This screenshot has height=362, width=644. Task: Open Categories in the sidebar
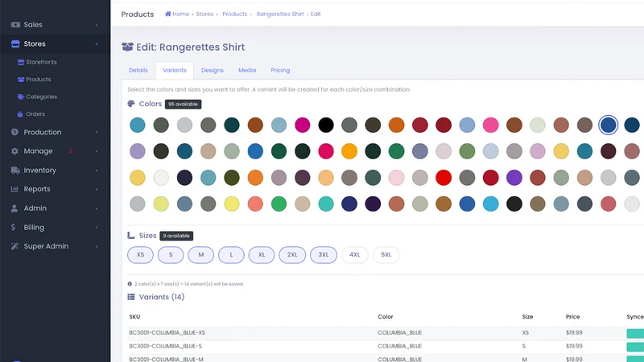(42, 97)
